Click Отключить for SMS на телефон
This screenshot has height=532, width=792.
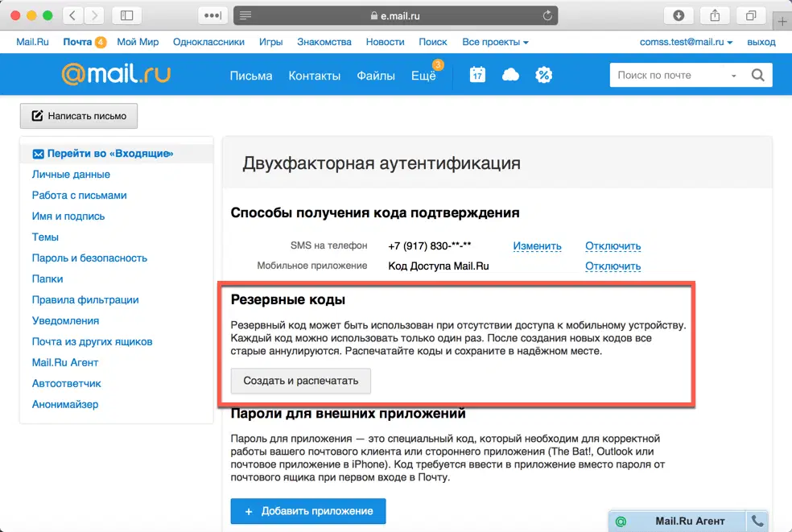point(613,246)
